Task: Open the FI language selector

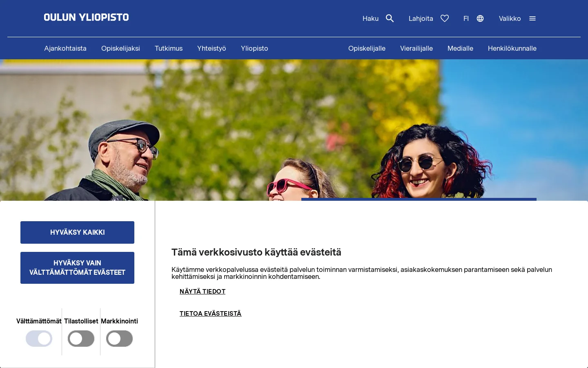Action: pyautogui.click(x=466, y=18)
